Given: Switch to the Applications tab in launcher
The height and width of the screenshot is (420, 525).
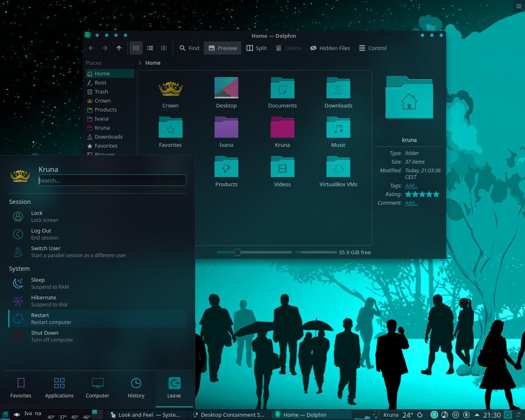Looking at the screenshot, I should [x=59, y=388].
